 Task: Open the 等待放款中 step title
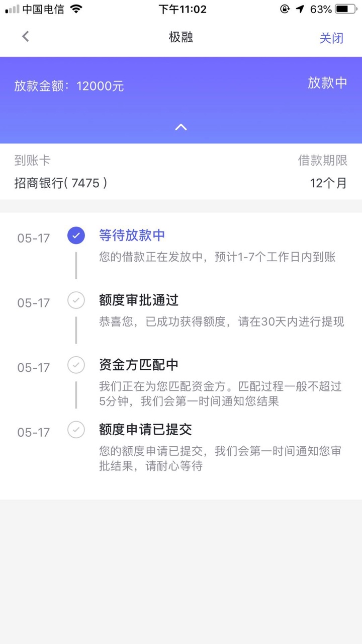(x=132, y=235)
